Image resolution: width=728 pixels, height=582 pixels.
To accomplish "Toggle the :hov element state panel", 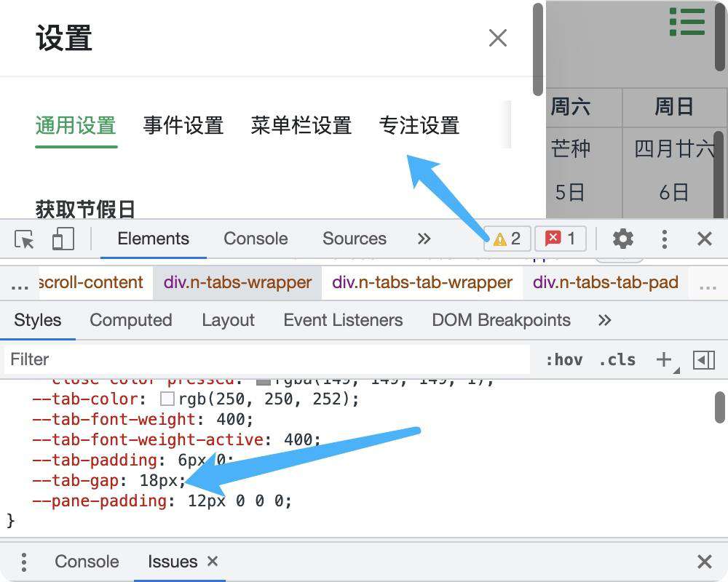I will click(x=563, y=359).
